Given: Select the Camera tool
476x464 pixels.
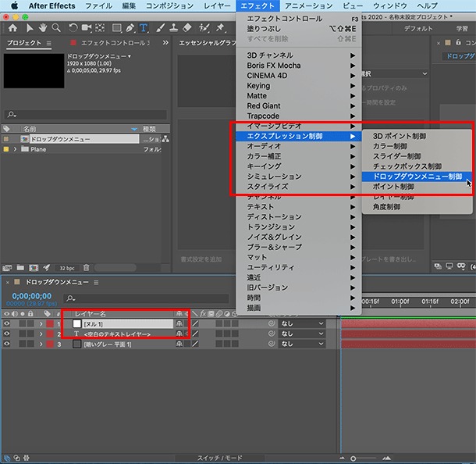Looking at the screenshot, I should click(x=86, y=28).
